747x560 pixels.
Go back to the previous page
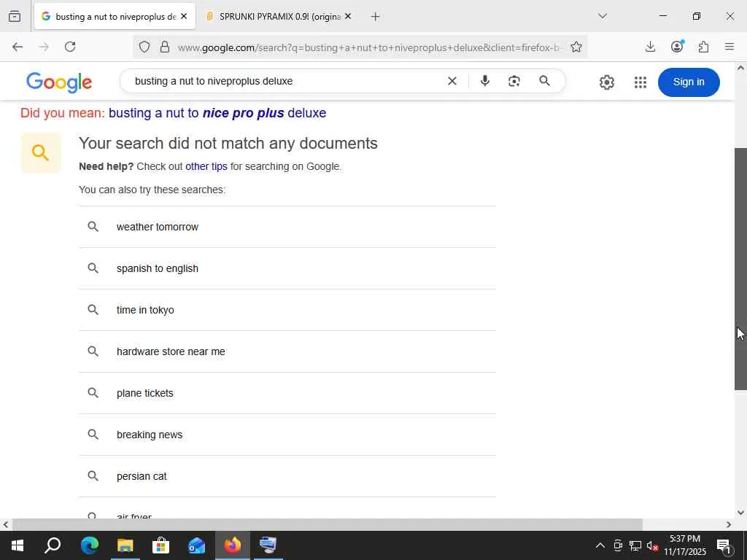click(x=18, y=47)
